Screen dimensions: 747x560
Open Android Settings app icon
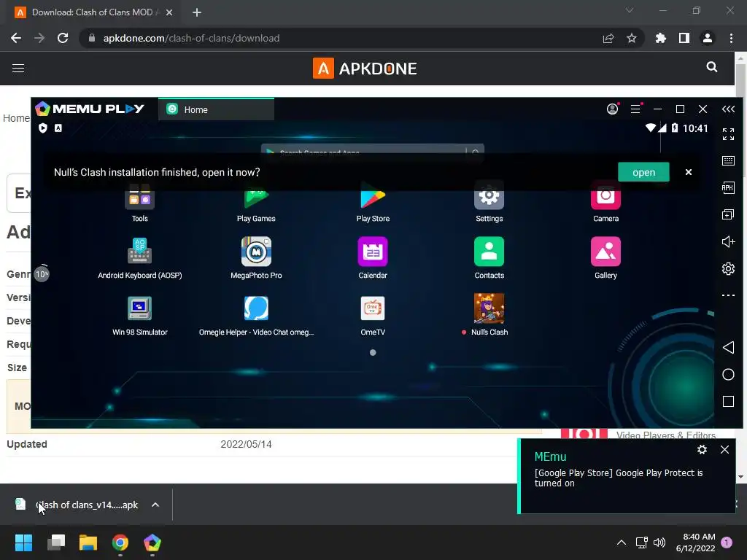click(489, 196)
